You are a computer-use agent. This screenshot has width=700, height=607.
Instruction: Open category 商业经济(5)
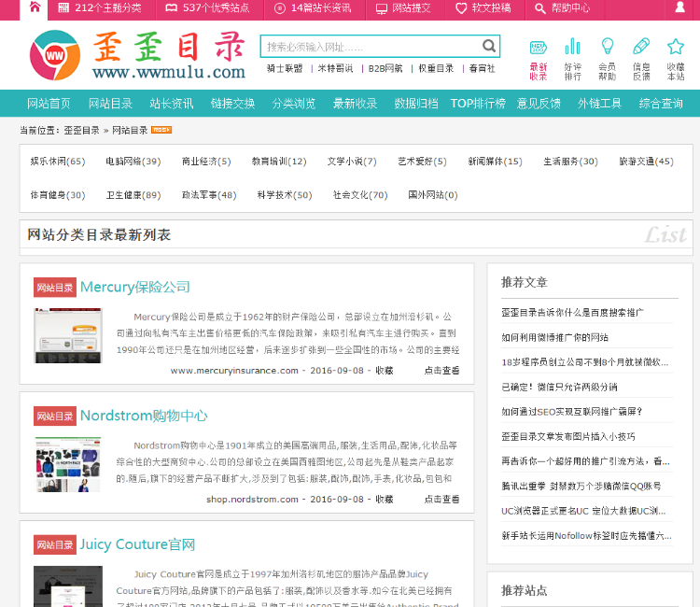(206, 162)
